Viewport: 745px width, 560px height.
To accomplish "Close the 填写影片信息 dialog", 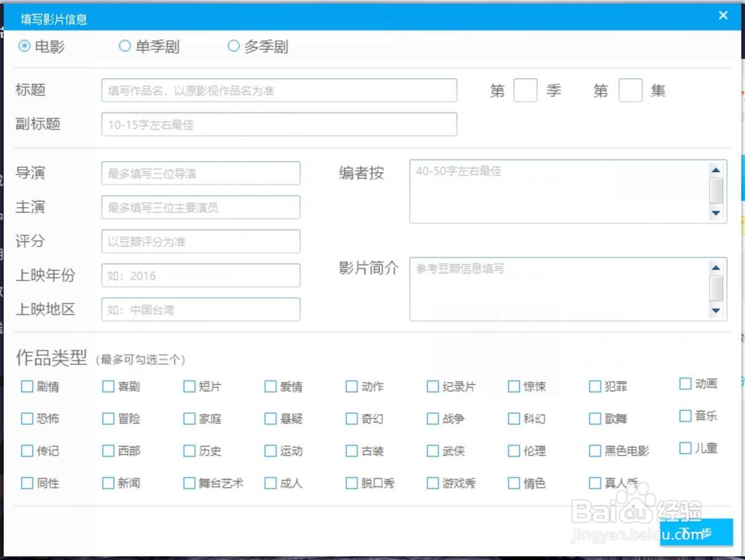I will tap(723, 15).
